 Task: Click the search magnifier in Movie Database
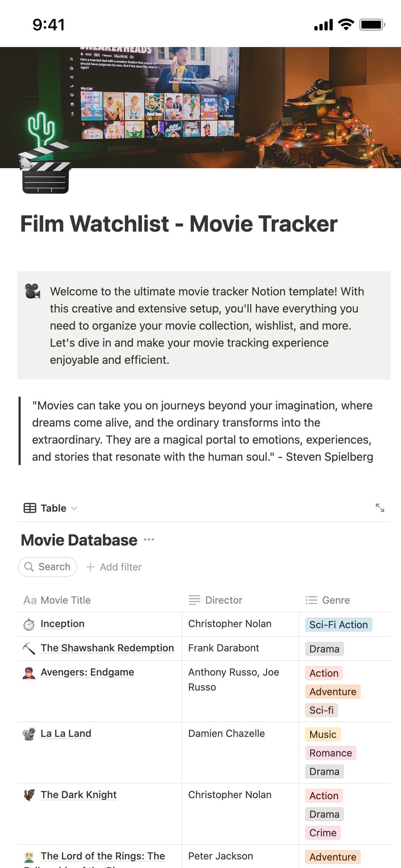pos(30,567)
